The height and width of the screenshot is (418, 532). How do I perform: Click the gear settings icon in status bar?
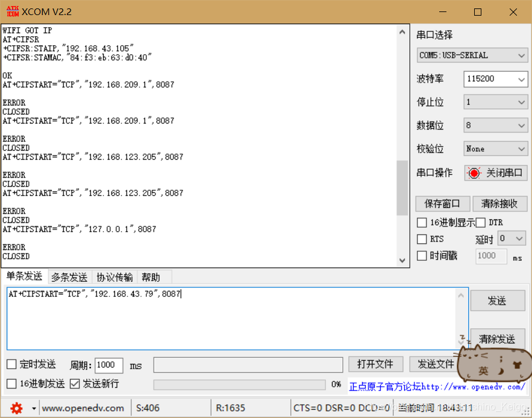(x=17, y=408)
